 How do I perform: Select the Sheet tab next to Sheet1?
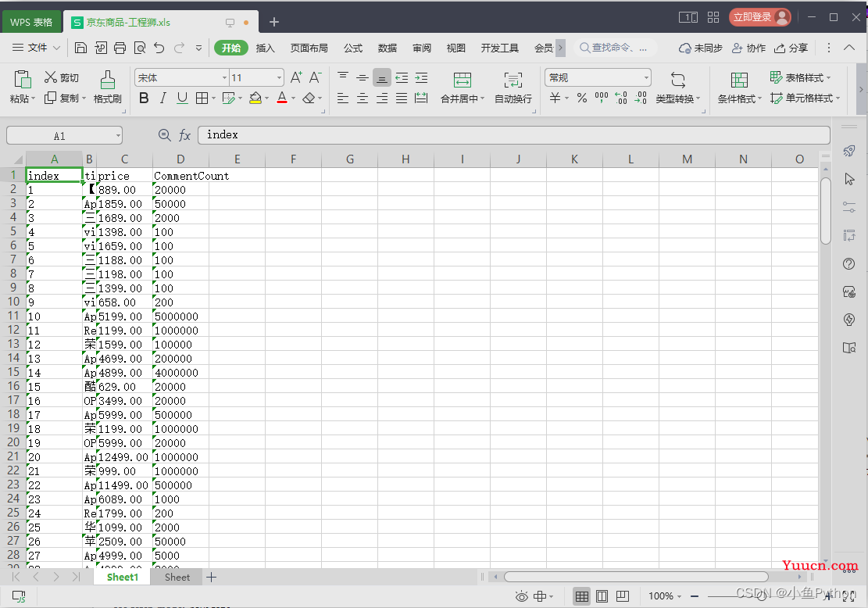coord(177,578)
